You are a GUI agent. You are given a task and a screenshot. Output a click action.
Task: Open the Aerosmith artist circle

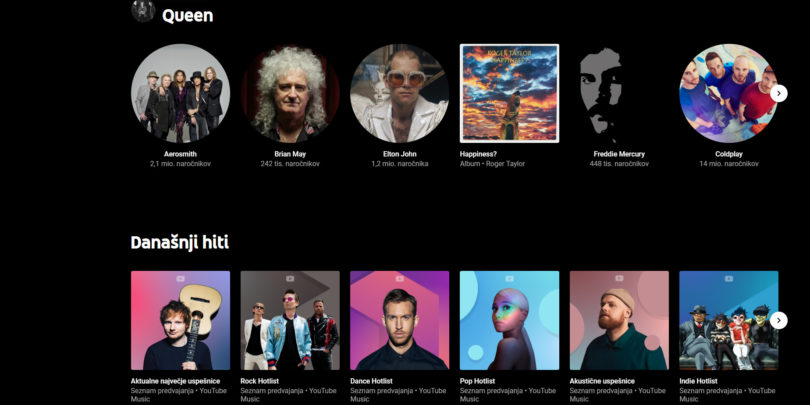click(x=180, y=93)
